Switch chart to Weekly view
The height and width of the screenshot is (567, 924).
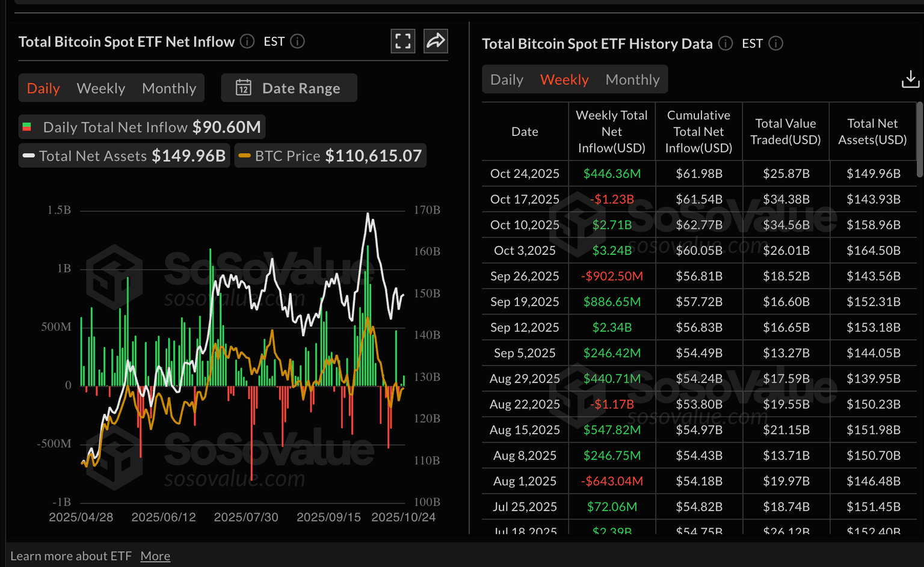tap(101, 88)
